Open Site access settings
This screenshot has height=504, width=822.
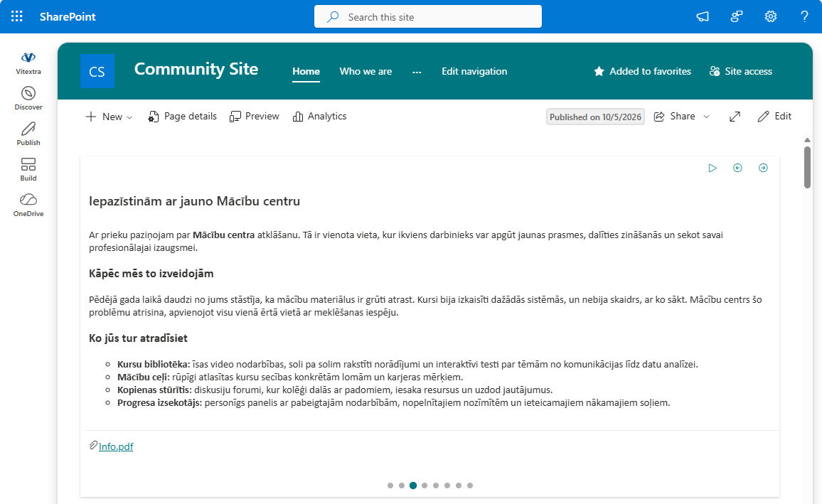[741, 71]
